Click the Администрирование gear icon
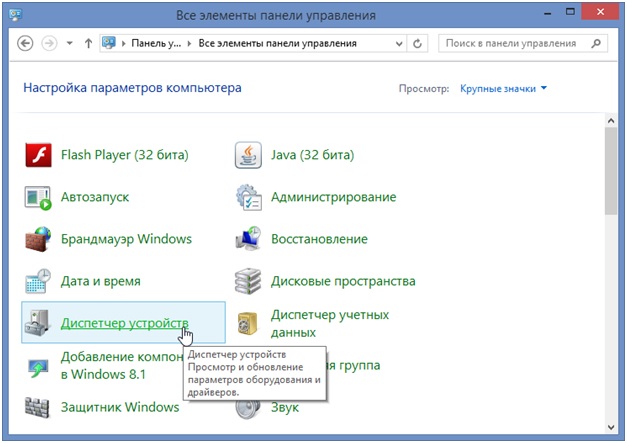Screen dimensions: 627x443 tap(248, 197)
